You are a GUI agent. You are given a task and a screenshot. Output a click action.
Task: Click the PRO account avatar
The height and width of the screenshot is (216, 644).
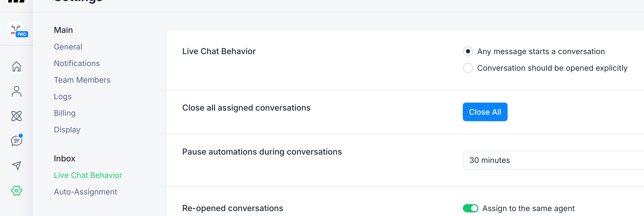[16, 29]
